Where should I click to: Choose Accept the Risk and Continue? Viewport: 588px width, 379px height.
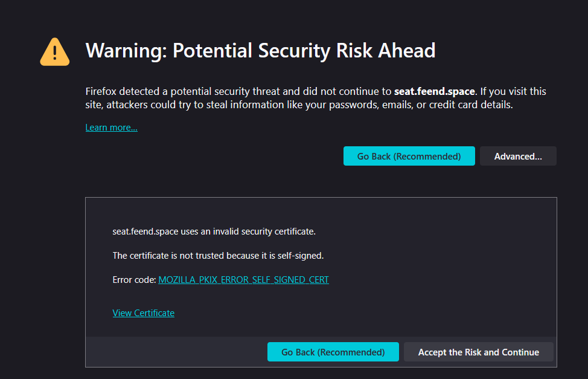[x=478, y=352]
